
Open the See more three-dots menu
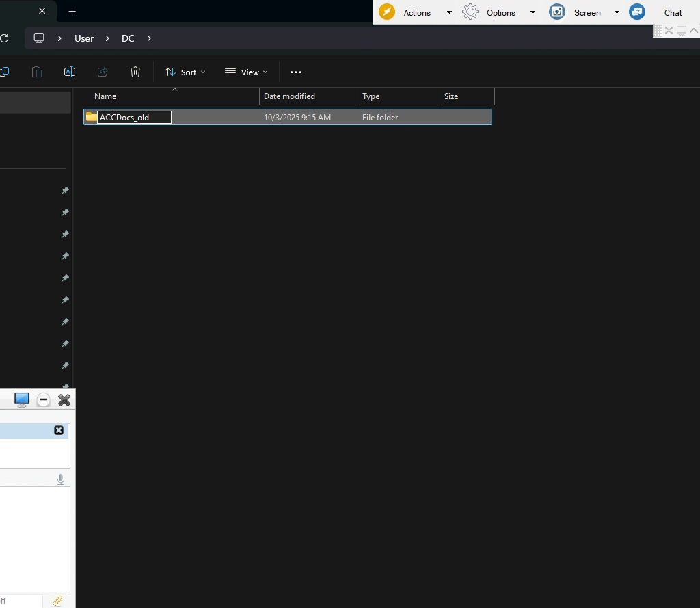(295, 72)
